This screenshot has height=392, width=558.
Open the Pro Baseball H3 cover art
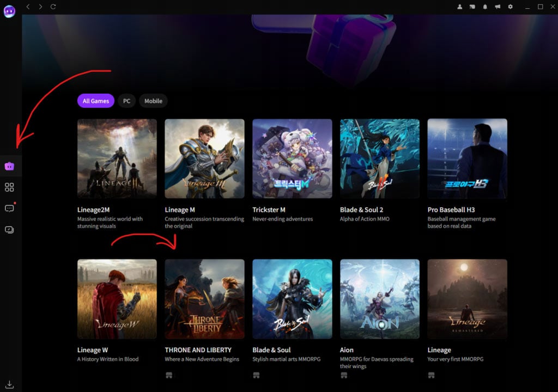(x=467, y=158)
